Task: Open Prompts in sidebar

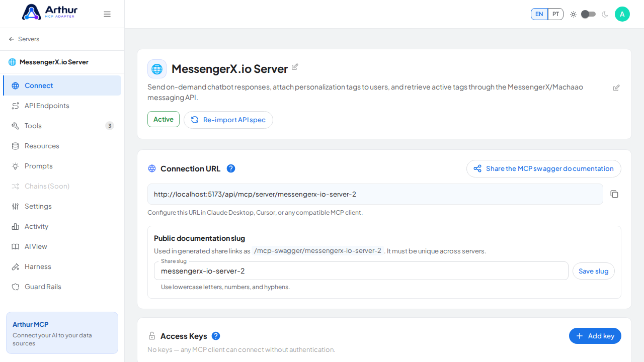Action: 62,166
